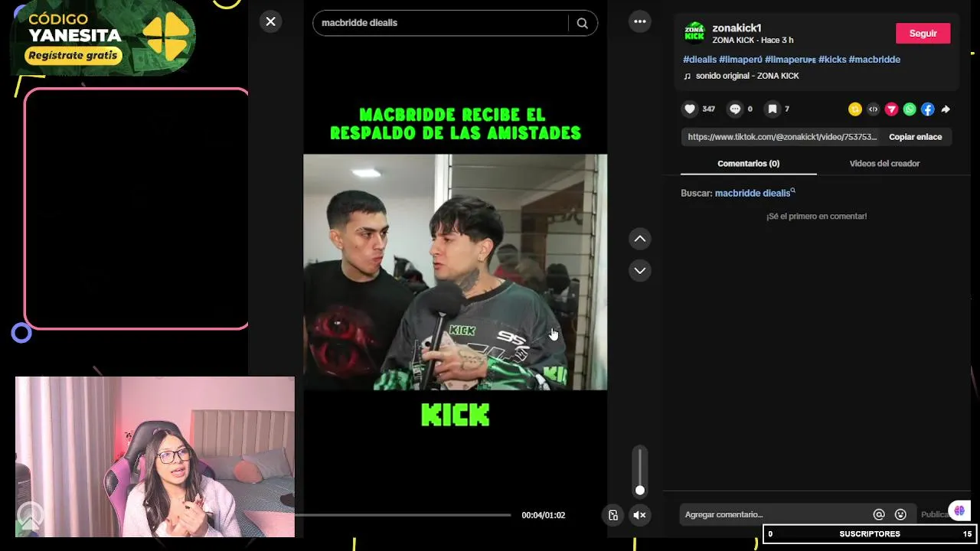Open zonakick1 profile name

tap(737, 28)
